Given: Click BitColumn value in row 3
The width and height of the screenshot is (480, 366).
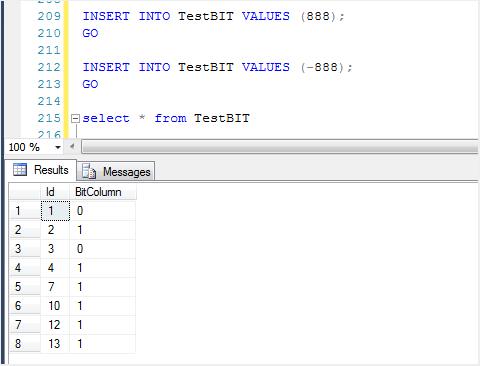Looking at the screenshot, I should point(102,249).
